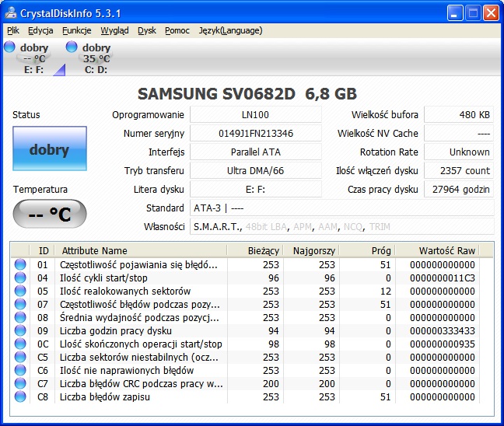Click the 27964 godzin power-on hours field

click(459, 189)
